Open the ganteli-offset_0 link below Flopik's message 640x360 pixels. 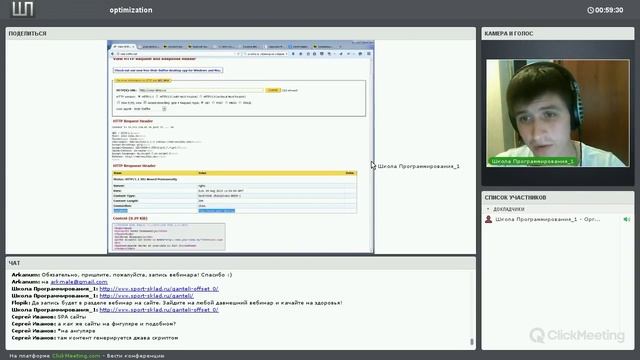coord(159,310)
